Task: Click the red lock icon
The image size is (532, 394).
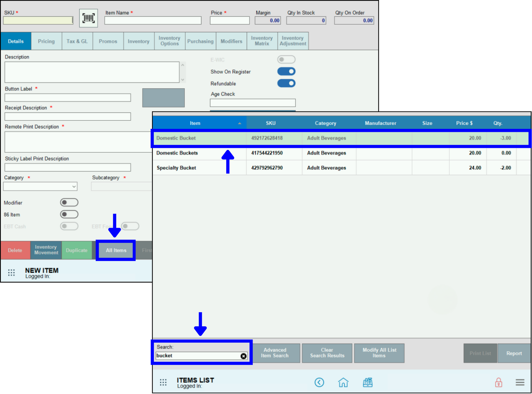Action: 498,382
